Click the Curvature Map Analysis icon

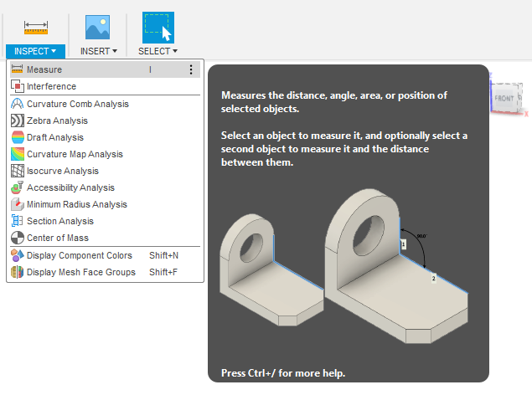click(x=18, y=154)
